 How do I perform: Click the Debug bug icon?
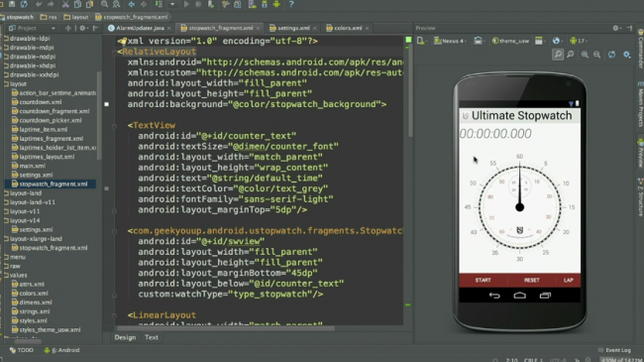[199, 4]
